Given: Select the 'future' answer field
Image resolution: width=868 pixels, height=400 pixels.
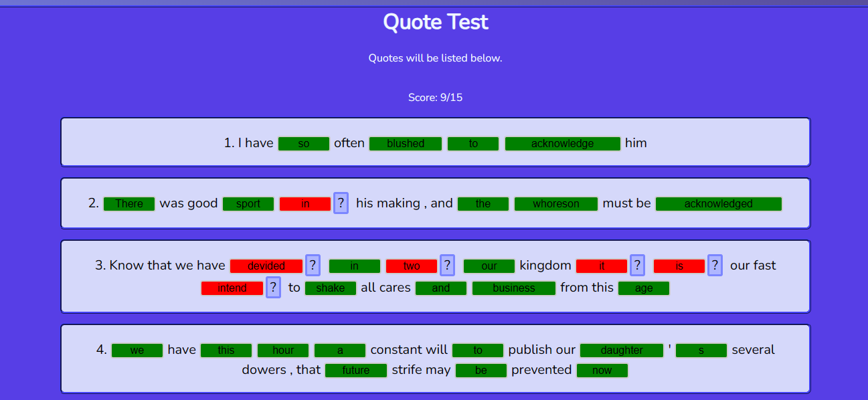Looking at the screenshot, I should [x=356, y=371].
